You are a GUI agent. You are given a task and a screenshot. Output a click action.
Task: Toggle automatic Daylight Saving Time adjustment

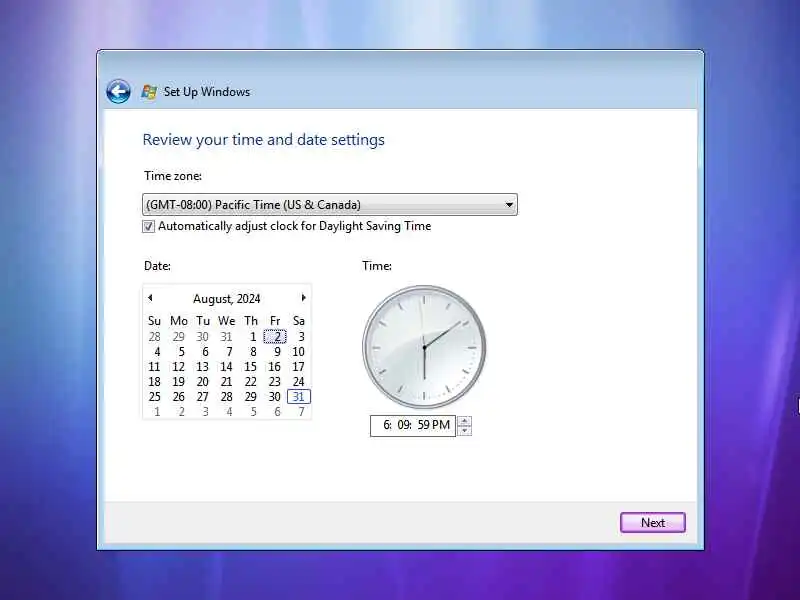pos(148,227)
